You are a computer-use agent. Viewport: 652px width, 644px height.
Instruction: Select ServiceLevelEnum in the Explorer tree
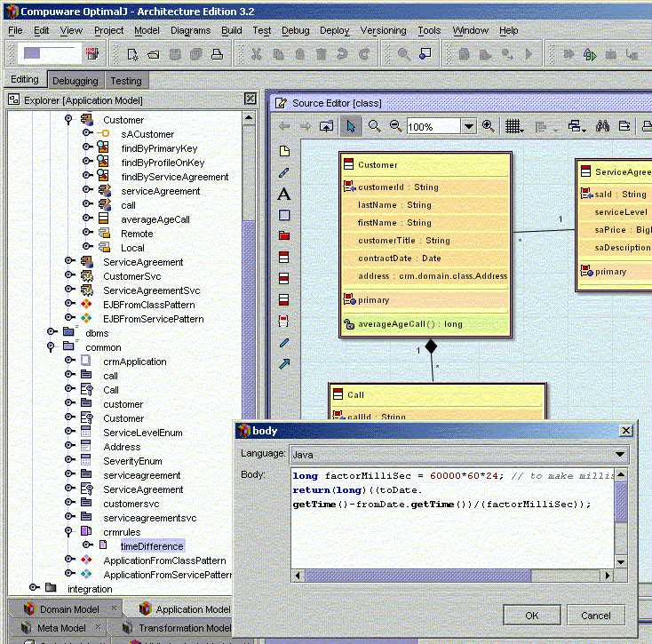click(x=143, y=433)
